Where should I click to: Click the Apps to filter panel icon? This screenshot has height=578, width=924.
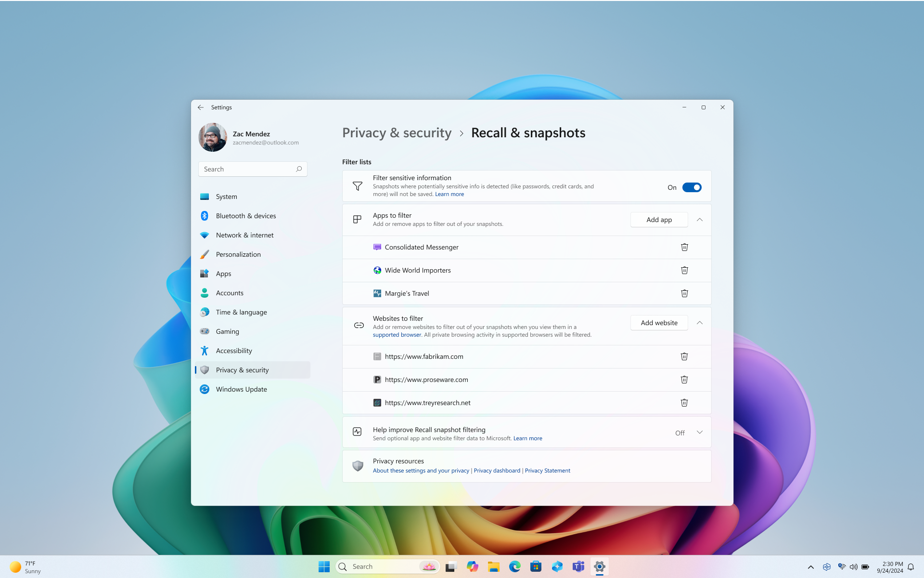(x=358, y=219)
